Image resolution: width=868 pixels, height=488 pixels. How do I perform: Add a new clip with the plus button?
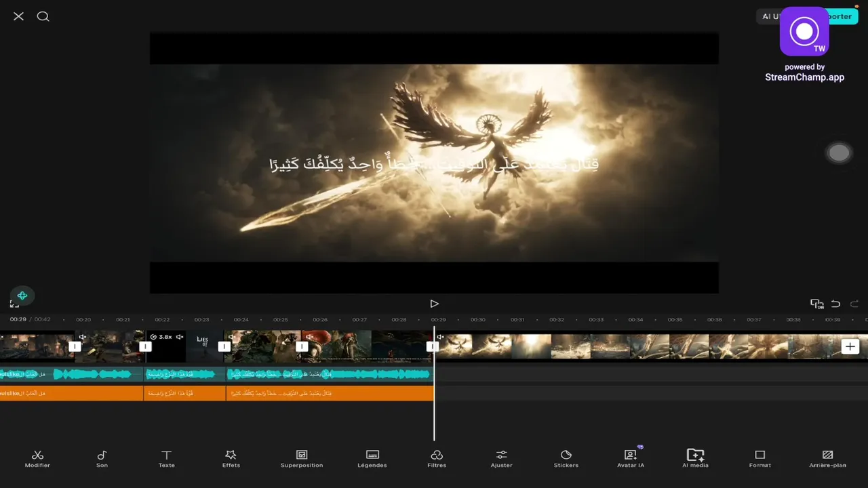(850, 346)
